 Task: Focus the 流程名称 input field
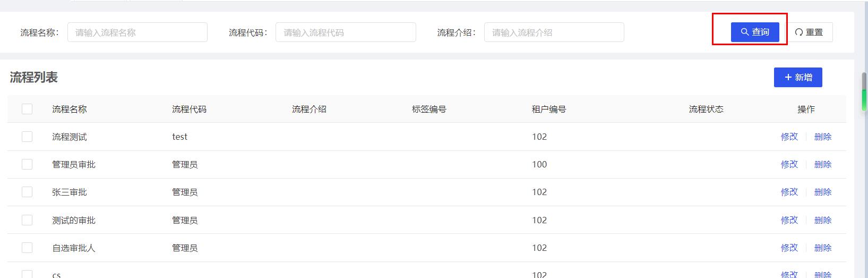point(137,32)
